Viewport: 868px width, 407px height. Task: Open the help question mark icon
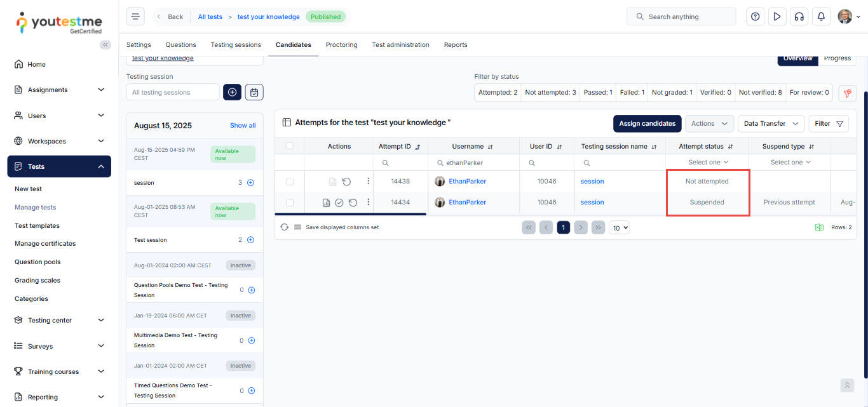coord(755,17)
